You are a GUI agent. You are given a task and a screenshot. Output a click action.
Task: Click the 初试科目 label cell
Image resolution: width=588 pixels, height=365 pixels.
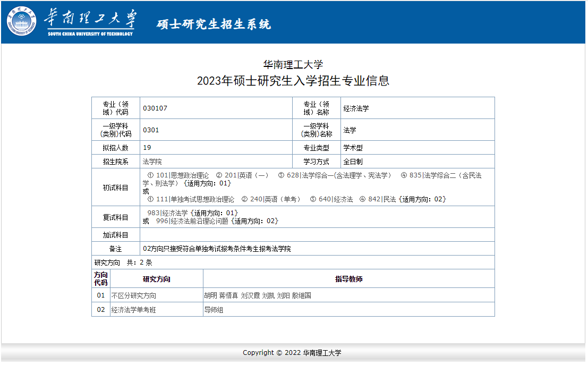tap(116, 188)
